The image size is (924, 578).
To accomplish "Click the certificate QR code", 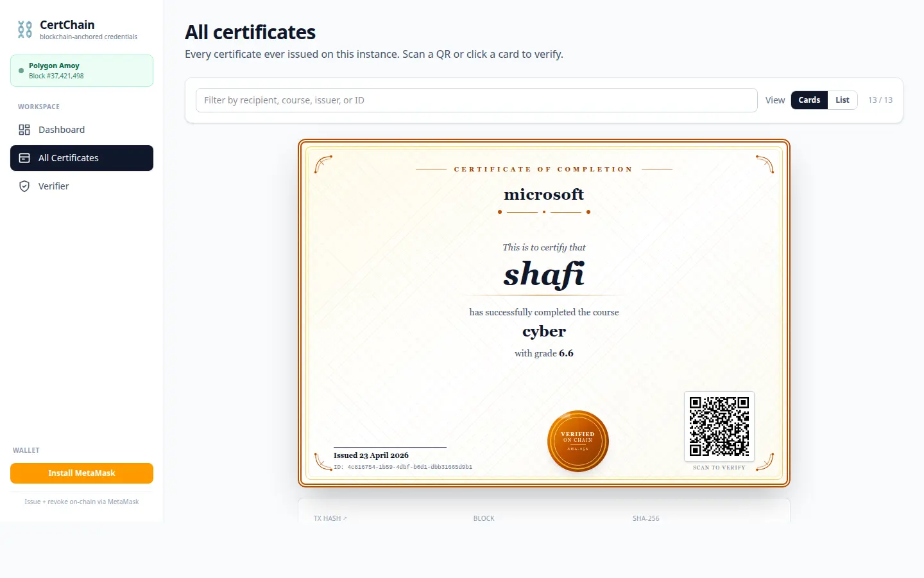I will [719, 426].
